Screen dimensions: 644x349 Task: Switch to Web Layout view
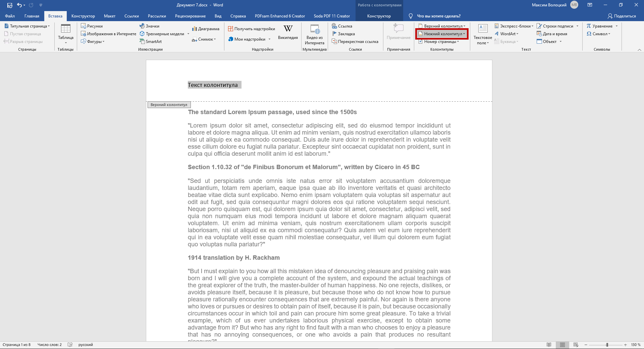[576, 345]
